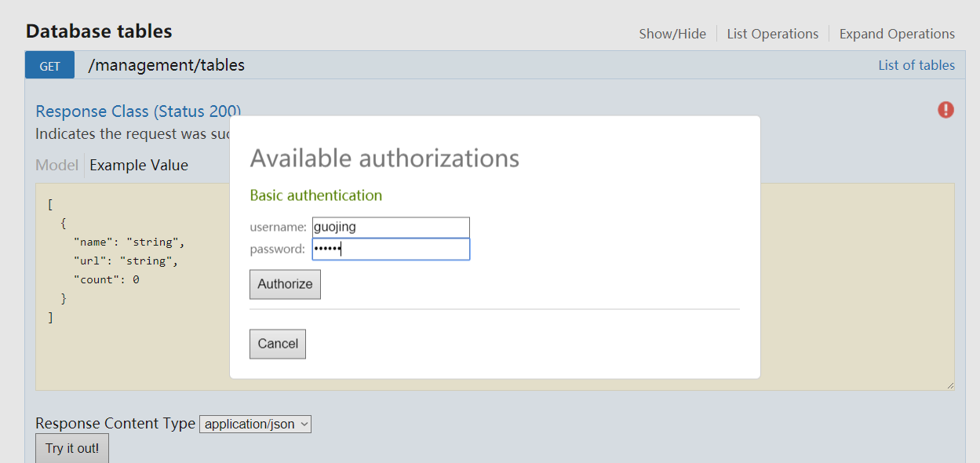Cancel the authorization dialog
Image resolution: width=980 pixels, height=463 pixels.
pyautogui.click(x=278, y=344)
